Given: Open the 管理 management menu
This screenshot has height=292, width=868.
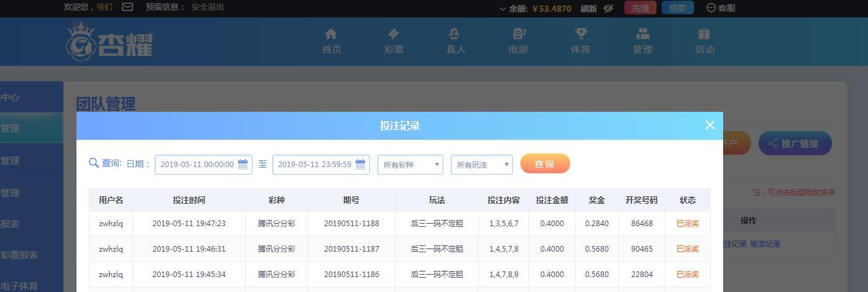Looking at the screenshot, I should pos(642,41).
